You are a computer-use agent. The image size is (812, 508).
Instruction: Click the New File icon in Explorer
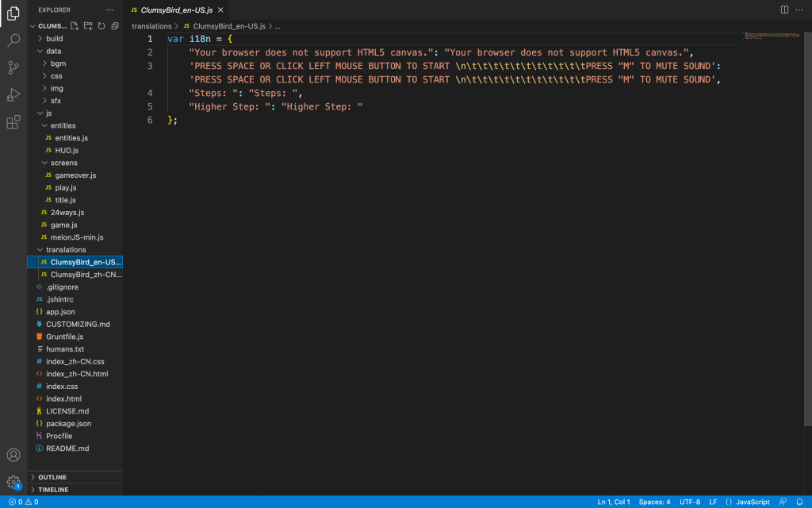point(75,26)
